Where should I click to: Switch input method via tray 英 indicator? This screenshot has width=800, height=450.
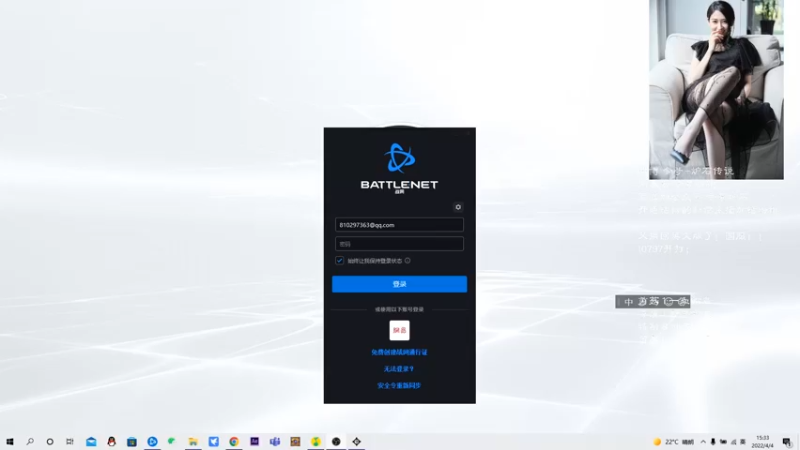click(743, 442)
